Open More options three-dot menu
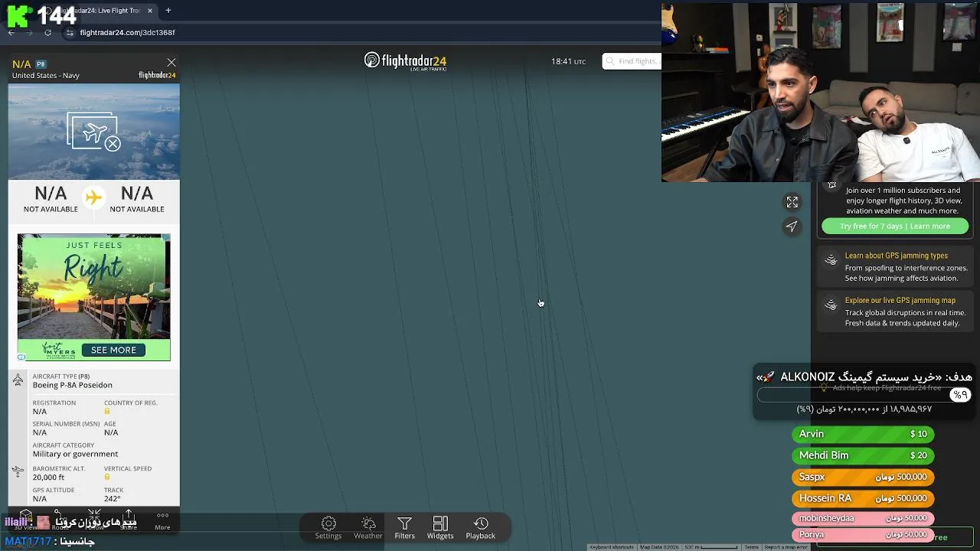 click(162, 520)
